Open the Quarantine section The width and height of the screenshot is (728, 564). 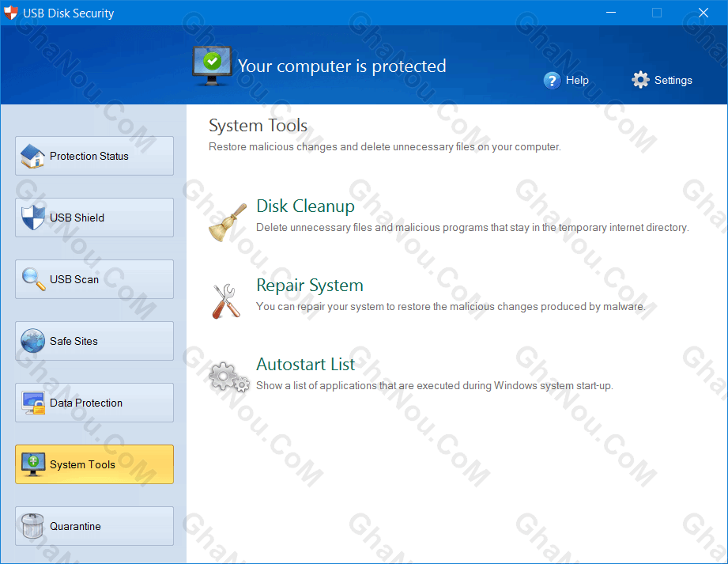pos(94,526)
